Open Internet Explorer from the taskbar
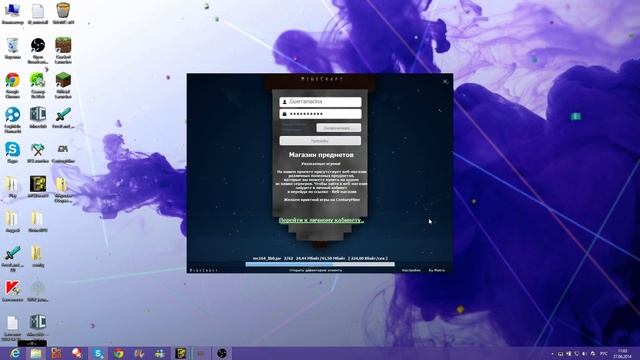The image size is (640, 360). point(15,353)
